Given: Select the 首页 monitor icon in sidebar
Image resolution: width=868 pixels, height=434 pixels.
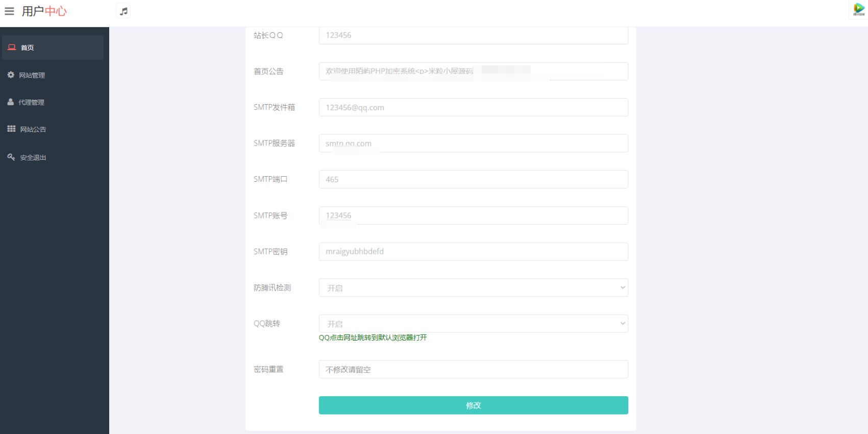Looking at the screenshot, I should 11,47.
